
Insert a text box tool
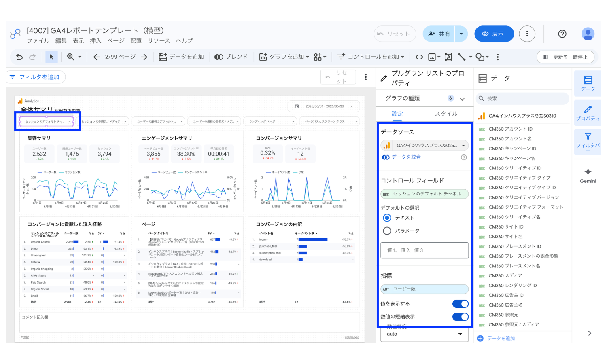[x=448, y=57]
